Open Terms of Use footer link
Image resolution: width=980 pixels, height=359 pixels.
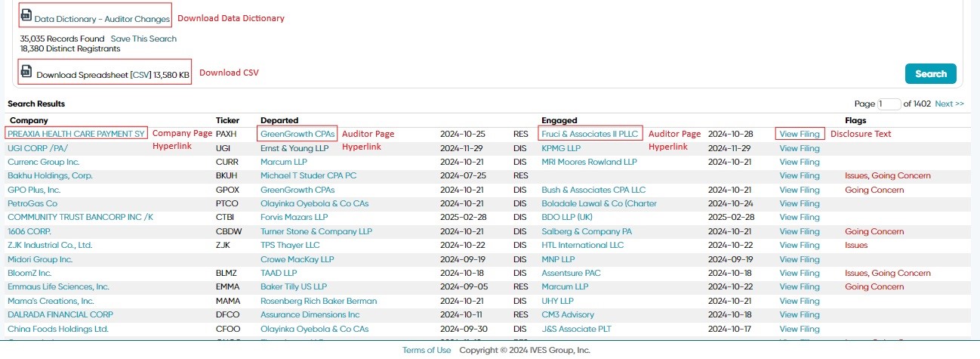coord(427,350)
